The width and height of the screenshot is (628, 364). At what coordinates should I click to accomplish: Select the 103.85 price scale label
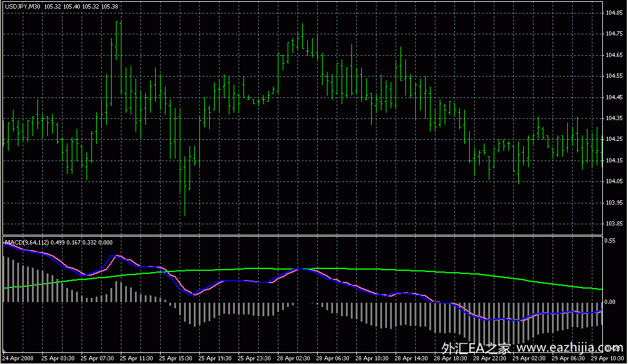coord(614,224)
